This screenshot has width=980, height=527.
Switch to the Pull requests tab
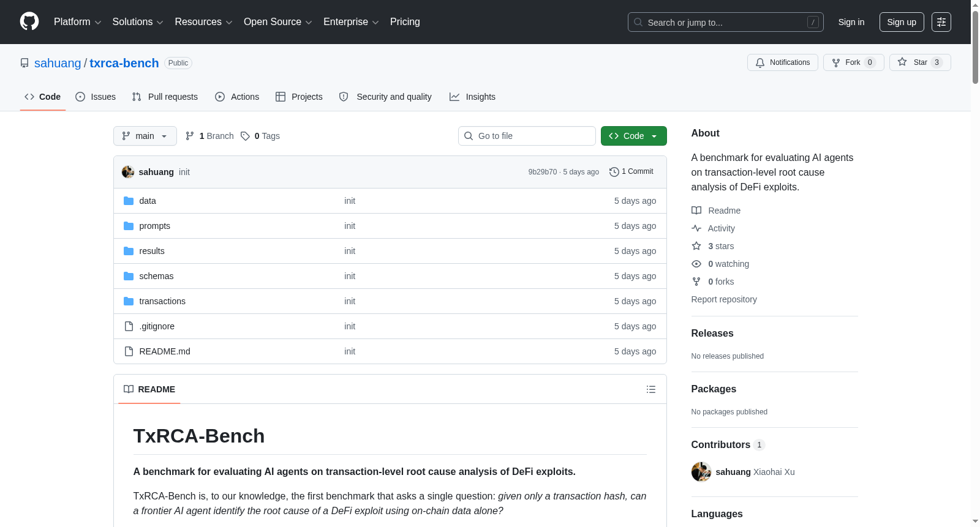coord(165,97)
